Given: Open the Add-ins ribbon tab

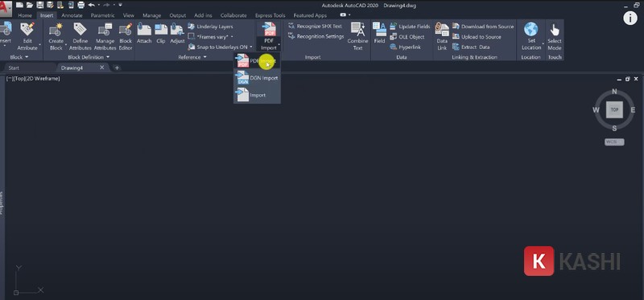Looking at the screenshot, I should 203,15.
